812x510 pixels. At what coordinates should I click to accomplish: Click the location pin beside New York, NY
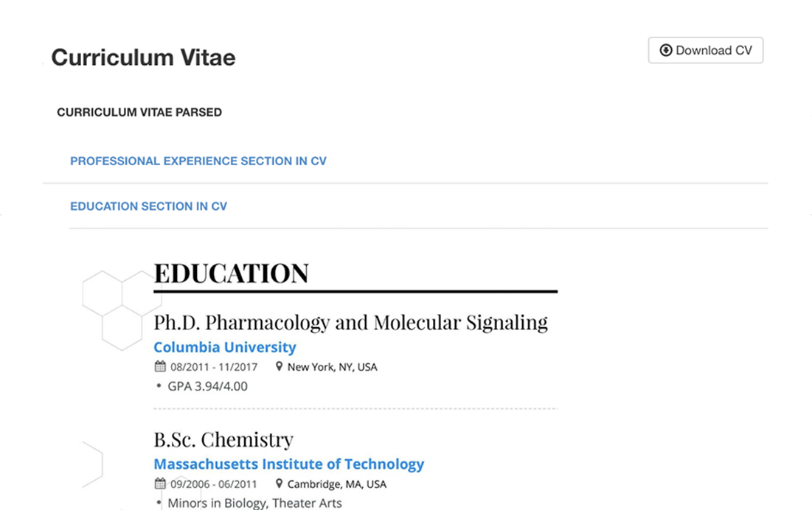click(x=280, y=366)
